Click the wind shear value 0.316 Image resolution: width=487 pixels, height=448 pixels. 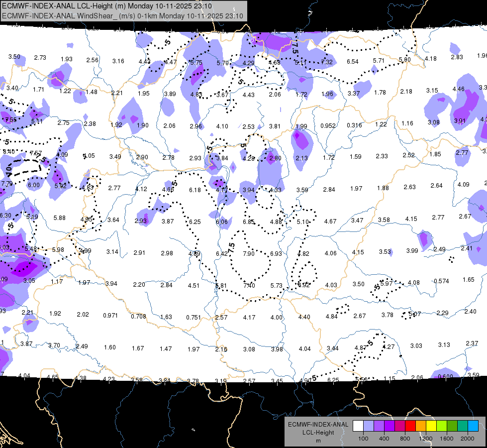[354, 125]
